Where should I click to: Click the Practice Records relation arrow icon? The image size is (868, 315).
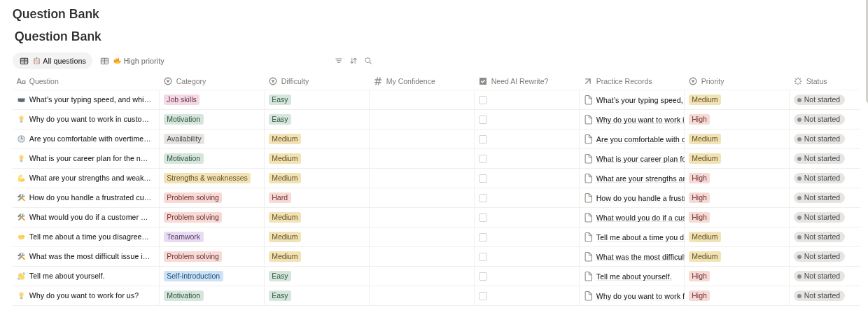click(588, 81)
